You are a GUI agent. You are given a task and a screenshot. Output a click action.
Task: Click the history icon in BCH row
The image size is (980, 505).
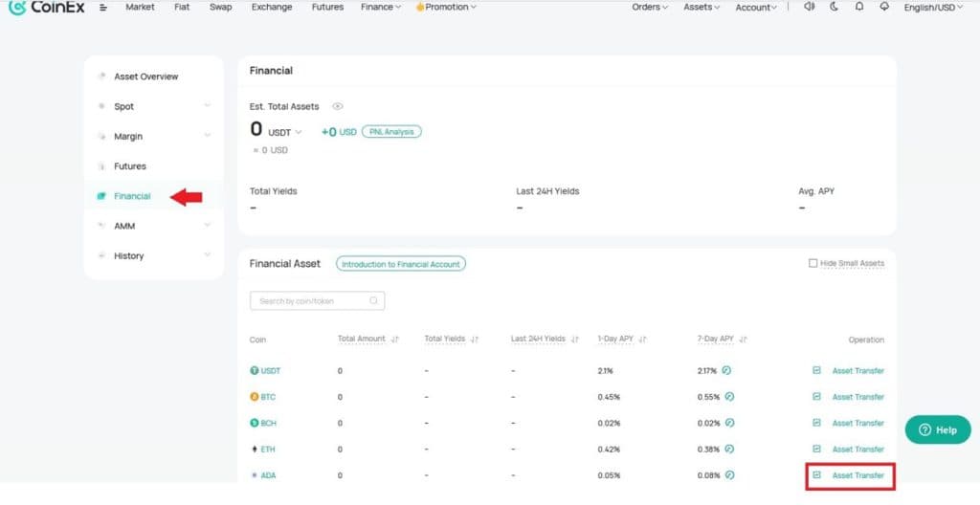816,423
